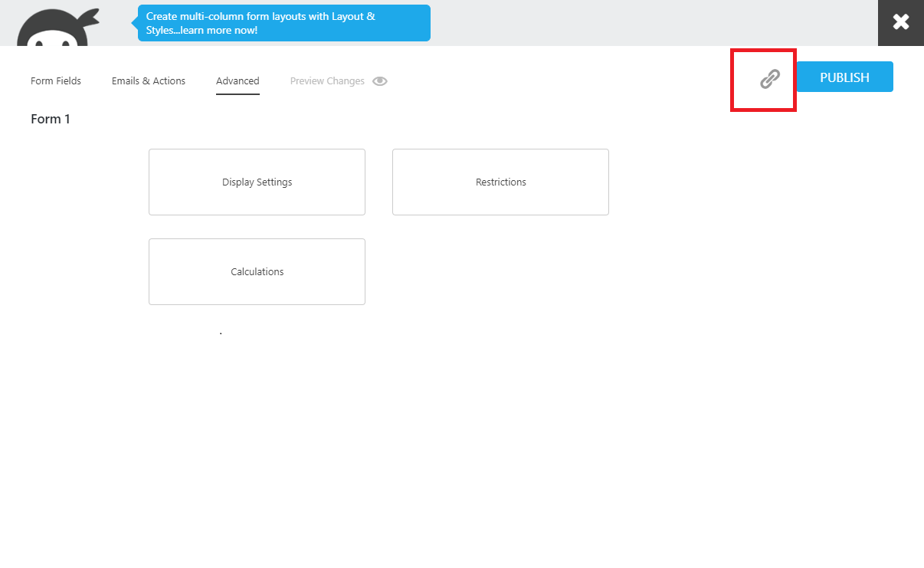Image resolution: width=924 pixels, height=568 pixels.
Task: Click the white X icon at top right
Action: 900,22
